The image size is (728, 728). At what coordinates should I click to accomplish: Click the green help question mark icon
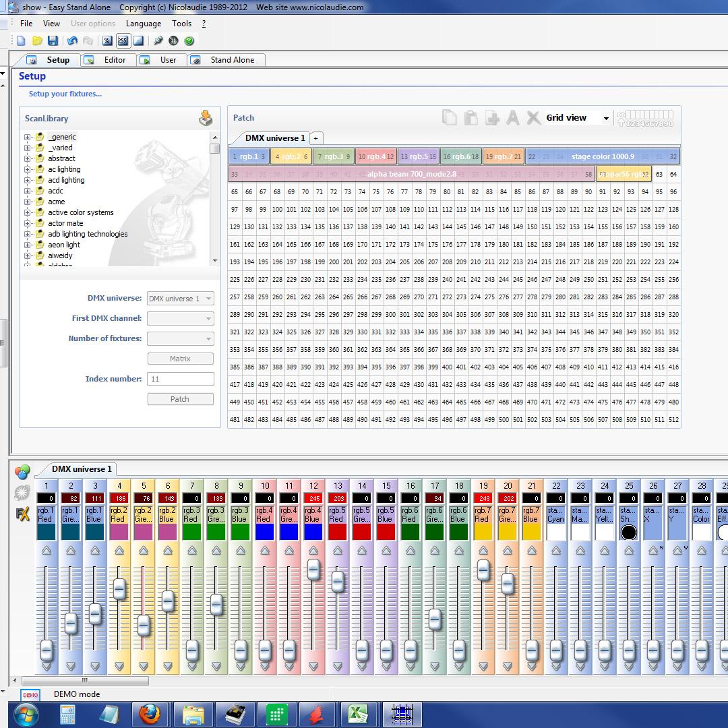[x=189, y=41]
